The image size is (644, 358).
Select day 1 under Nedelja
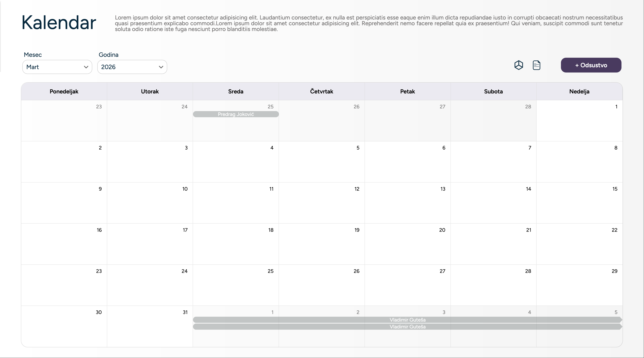pyautogui.click(x=579, y=121)
